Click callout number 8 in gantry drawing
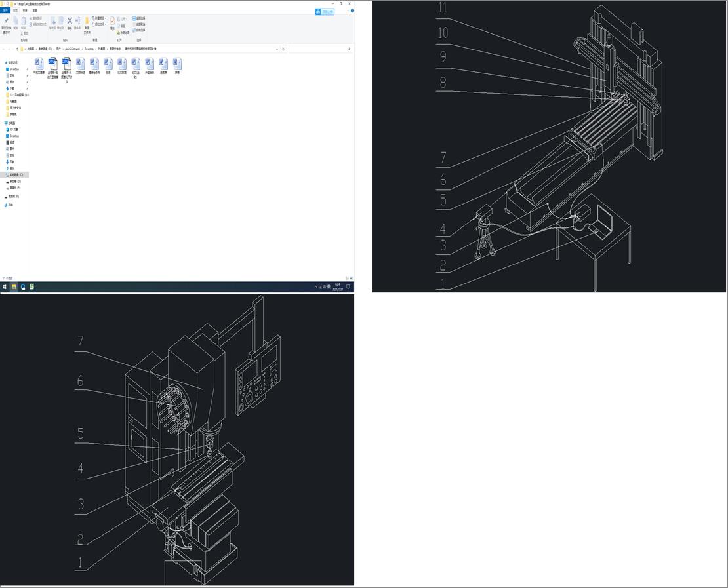The height and width of the screenshot is (588, 728). pos(443,82)
